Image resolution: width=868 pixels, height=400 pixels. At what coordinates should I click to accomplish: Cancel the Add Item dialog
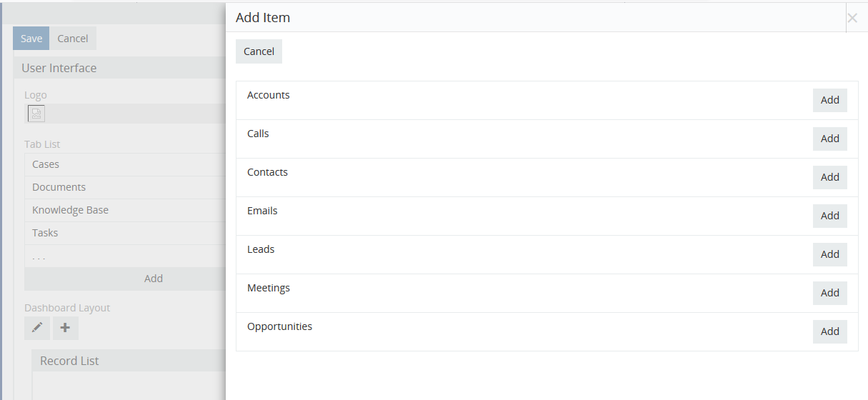(x=259, y=51)
